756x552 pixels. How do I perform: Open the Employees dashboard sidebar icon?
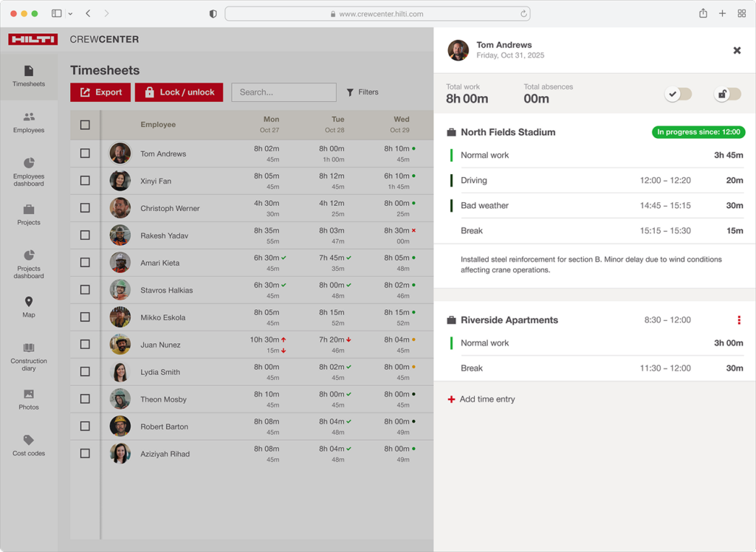coord(29,163)
